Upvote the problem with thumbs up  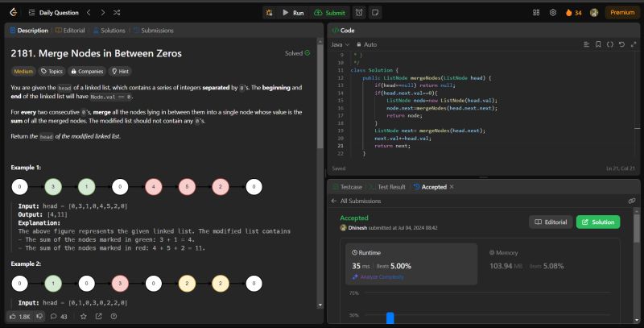pyautogui.click(x=14, y=317)
